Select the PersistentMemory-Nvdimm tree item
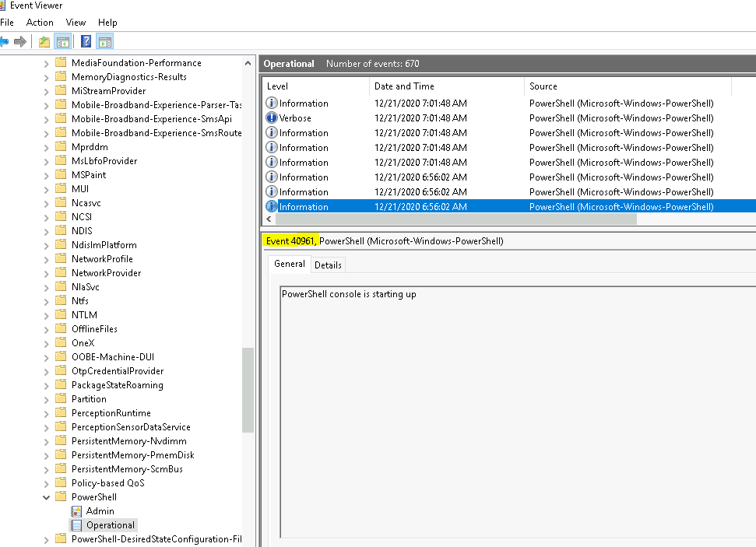The image size is (756, 547). tap(129, 441)
